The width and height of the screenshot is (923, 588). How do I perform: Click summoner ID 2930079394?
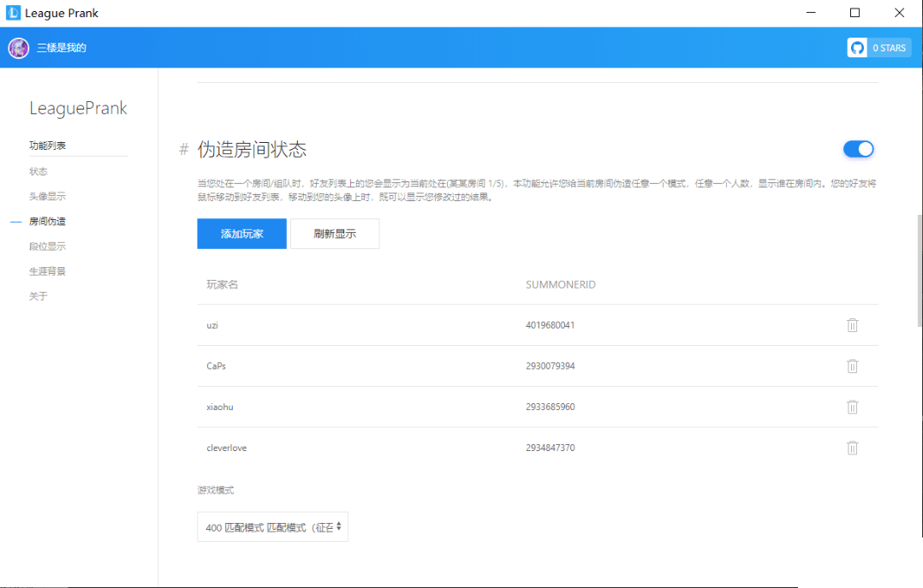tap(551, 366)
